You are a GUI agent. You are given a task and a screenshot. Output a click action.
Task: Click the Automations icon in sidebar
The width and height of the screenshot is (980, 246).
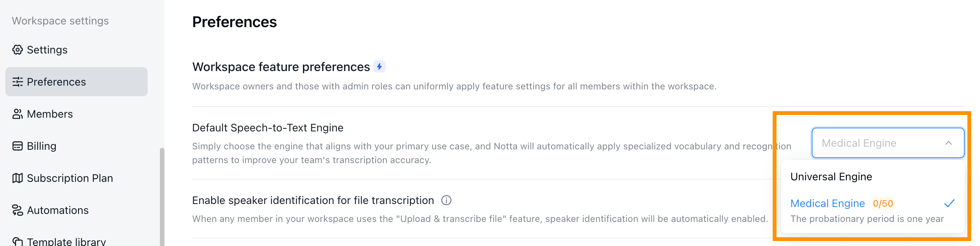coord(17,210)
